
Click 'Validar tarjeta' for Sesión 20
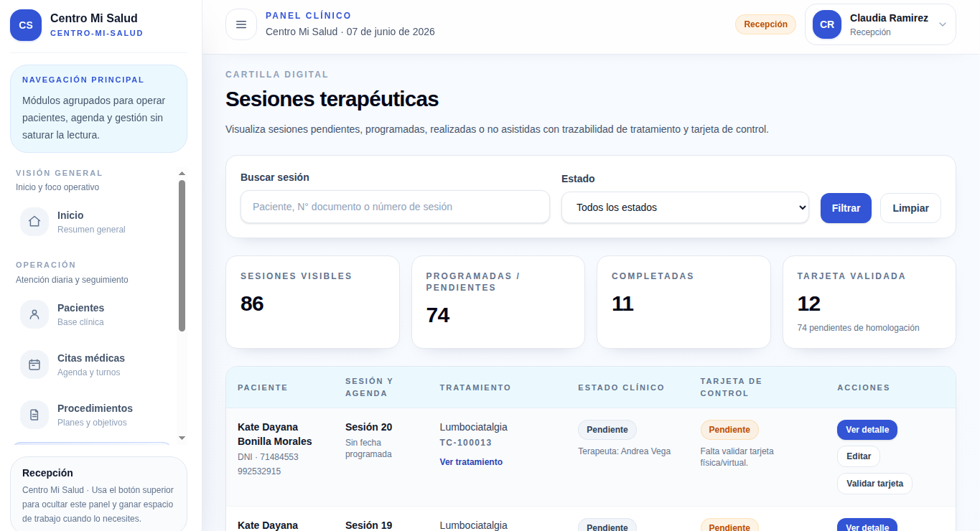[874, 484]
